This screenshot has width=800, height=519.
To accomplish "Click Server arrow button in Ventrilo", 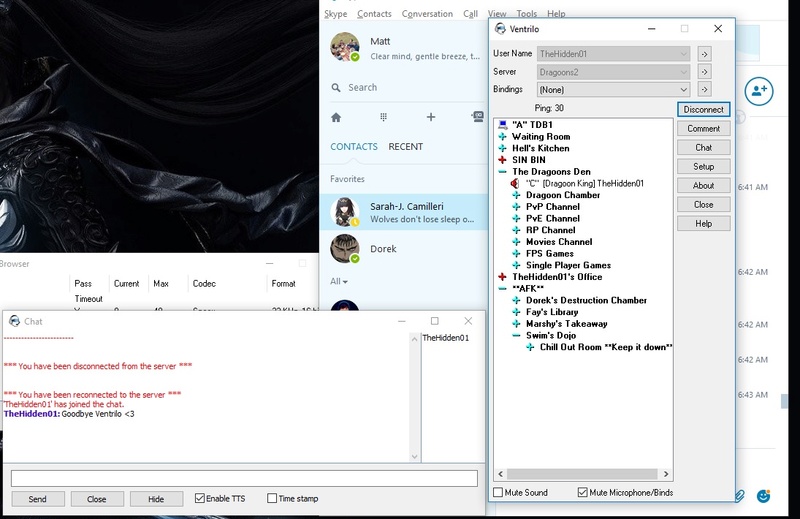I will point(704,72).
